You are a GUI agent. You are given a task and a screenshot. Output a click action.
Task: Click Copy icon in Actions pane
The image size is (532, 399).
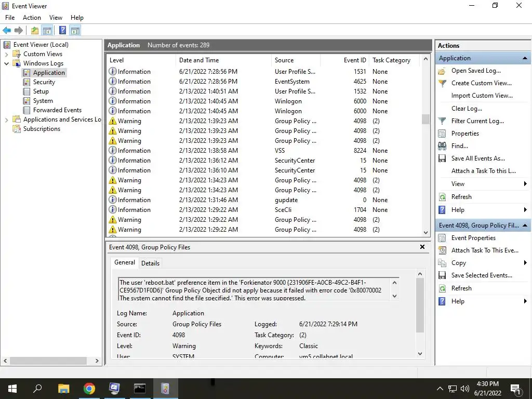tap(442, 263)
